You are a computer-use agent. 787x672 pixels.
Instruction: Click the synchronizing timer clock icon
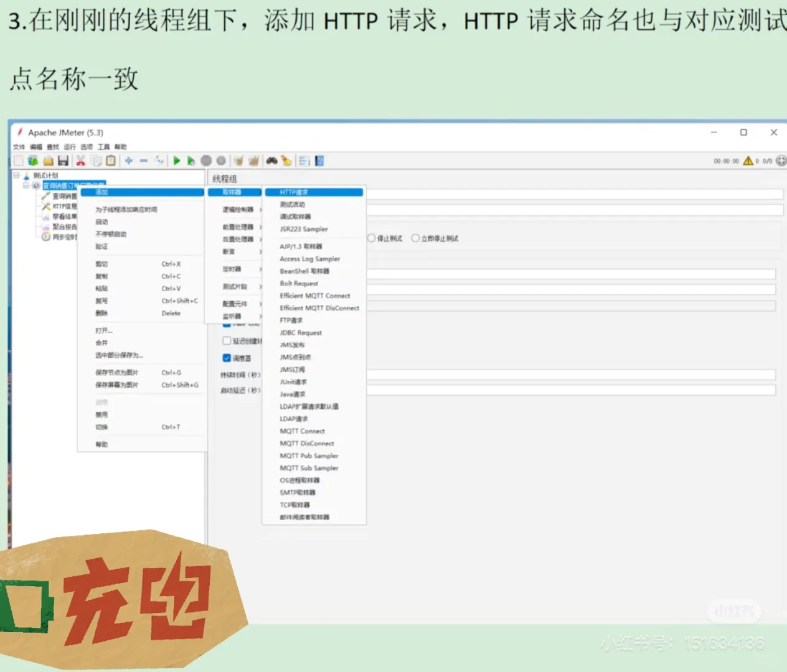46,236
